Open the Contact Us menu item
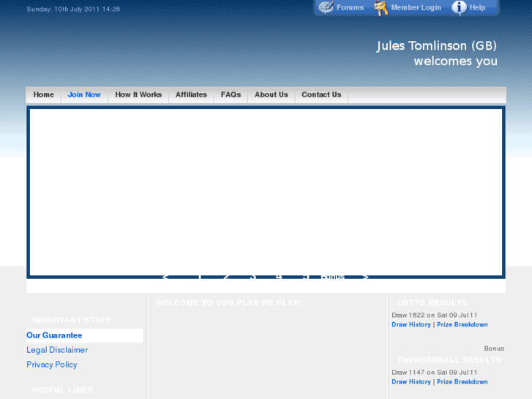Screen dimensions: 532x399 321,94
